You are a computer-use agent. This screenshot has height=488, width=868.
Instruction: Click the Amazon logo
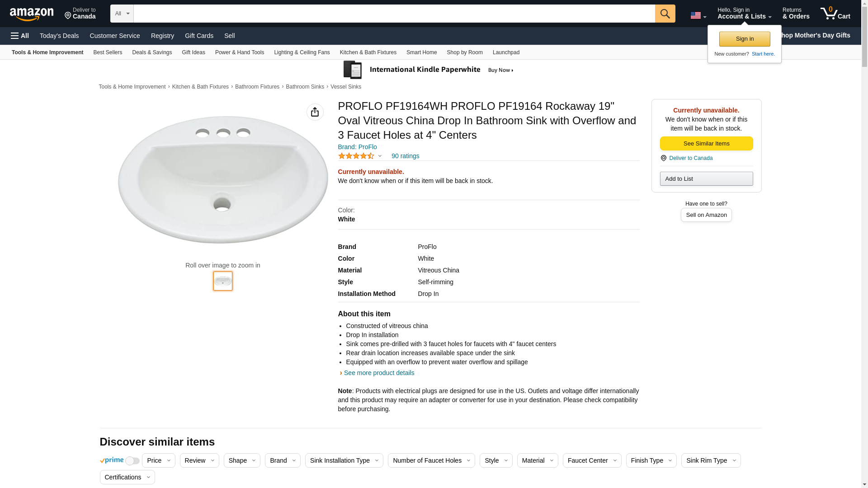(x=32, y=14)
